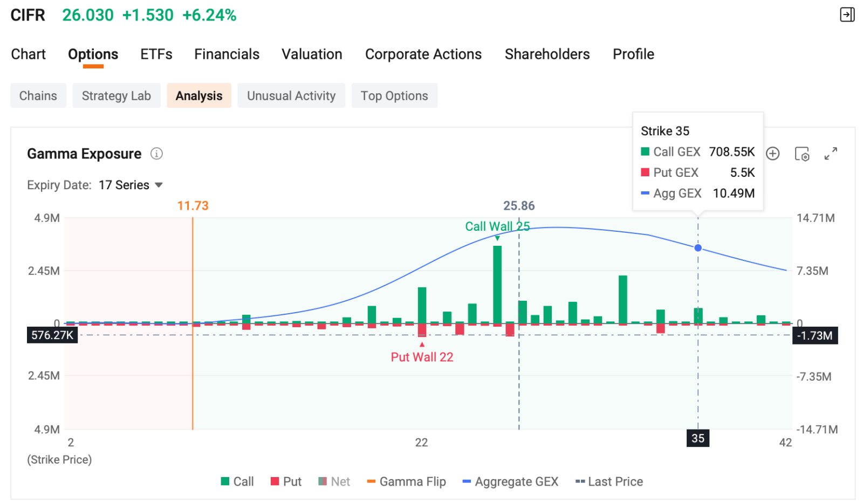Toggle the Gamma Flip legend item
The height and width of the screenshot is (504, 863).
coord(406,481)
